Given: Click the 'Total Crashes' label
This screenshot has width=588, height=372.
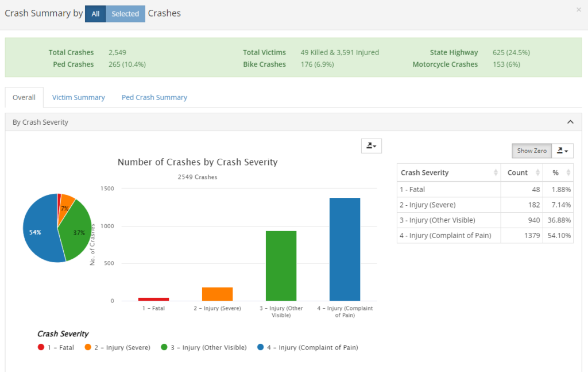Looking at the screenshot, I should point(71,52).
